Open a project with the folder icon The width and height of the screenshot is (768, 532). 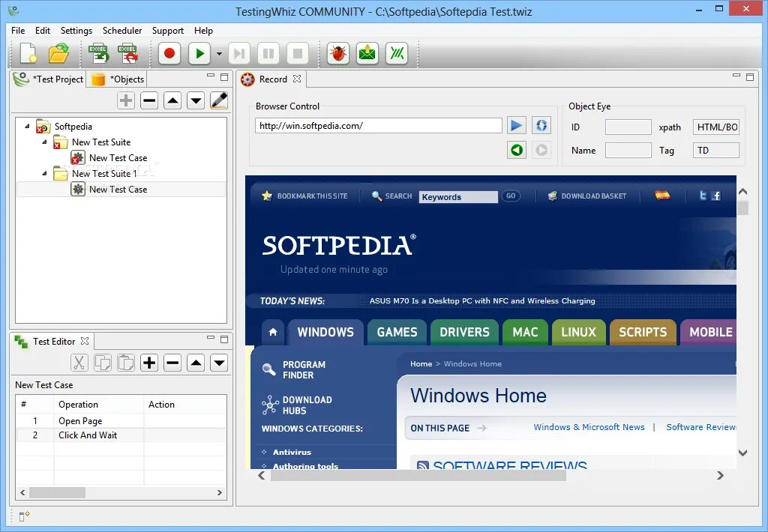[x=58, y=53]
